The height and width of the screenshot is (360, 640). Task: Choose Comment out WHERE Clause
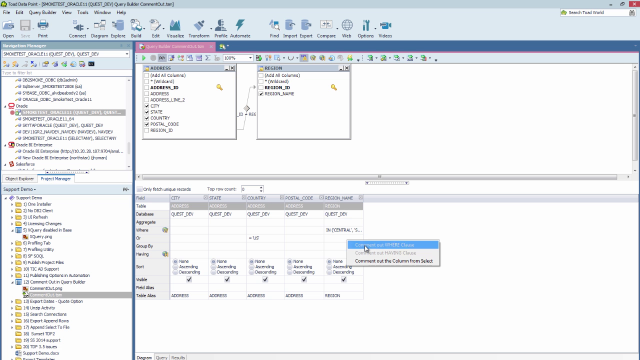(x=393, y=245)
